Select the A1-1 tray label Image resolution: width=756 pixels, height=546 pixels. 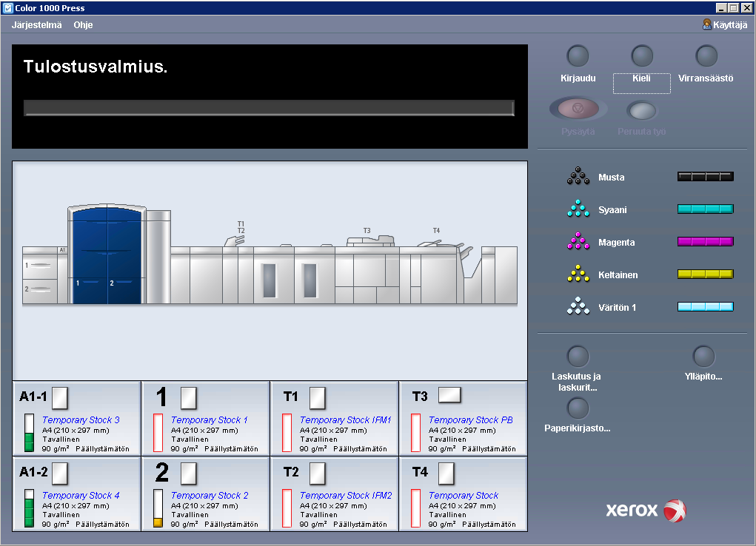33,397
